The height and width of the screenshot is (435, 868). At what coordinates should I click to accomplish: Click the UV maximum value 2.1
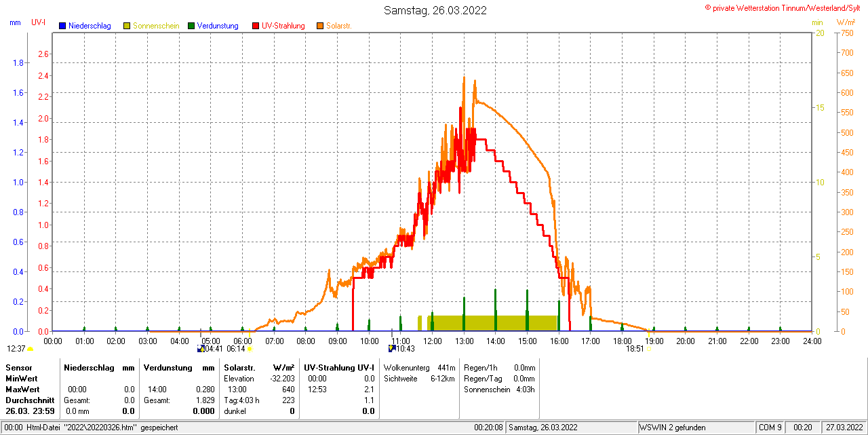[370, 390]
